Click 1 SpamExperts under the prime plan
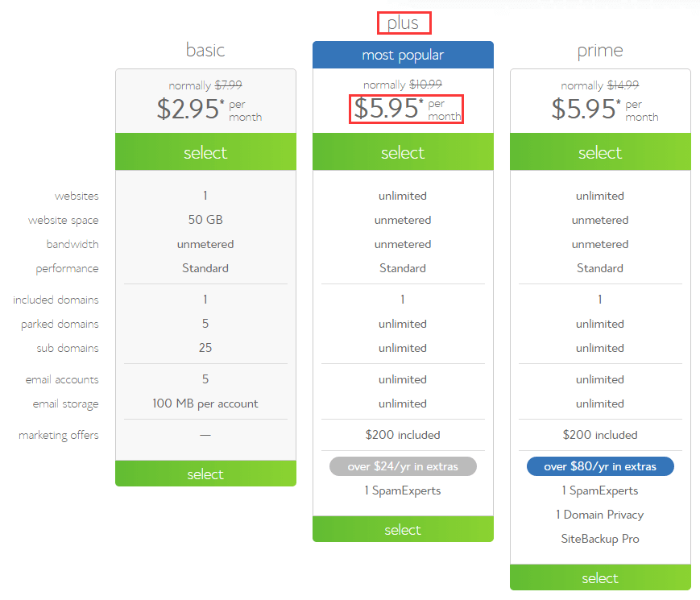Viewport: 700px width, 600px height. 599,490
